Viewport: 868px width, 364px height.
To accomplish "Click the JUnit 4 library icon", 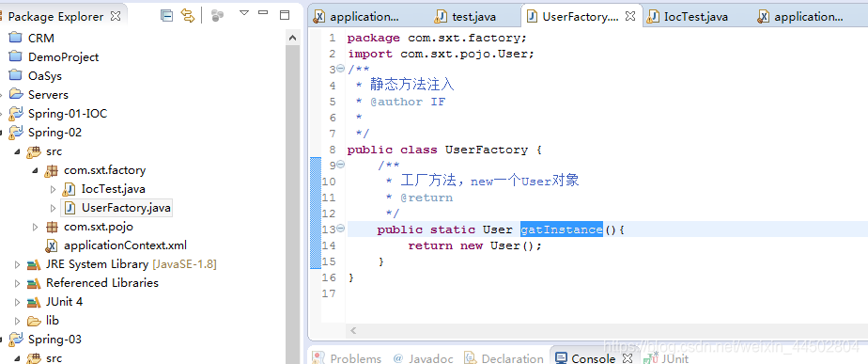I will coord(34,302).
